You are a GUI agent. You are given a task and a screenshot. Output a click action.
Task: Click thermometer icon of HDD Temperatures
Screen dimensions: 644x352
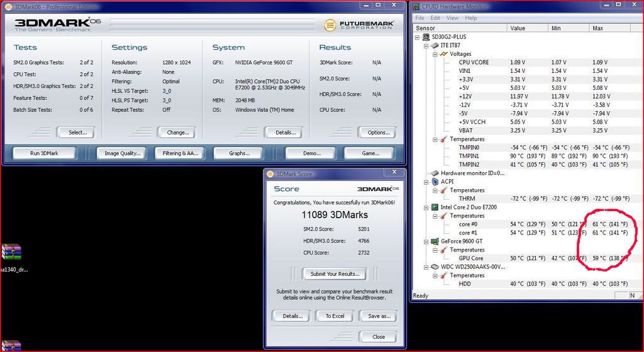tap(443, 275)
